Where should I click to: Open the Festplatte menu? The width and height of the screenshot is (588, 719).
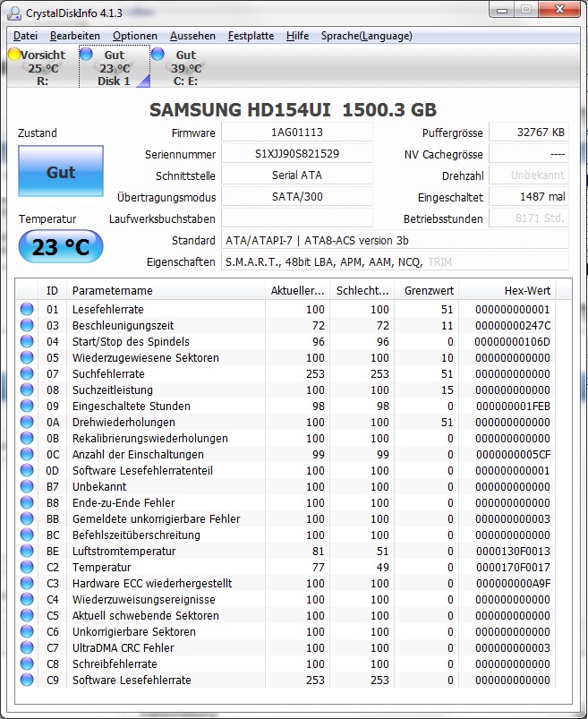tap(251, 36)
